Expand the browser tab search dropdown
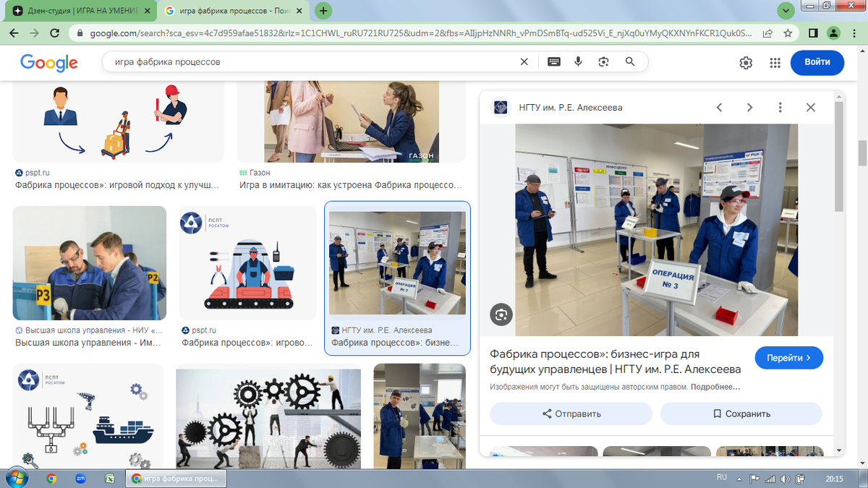 click(x=786, y=11)
